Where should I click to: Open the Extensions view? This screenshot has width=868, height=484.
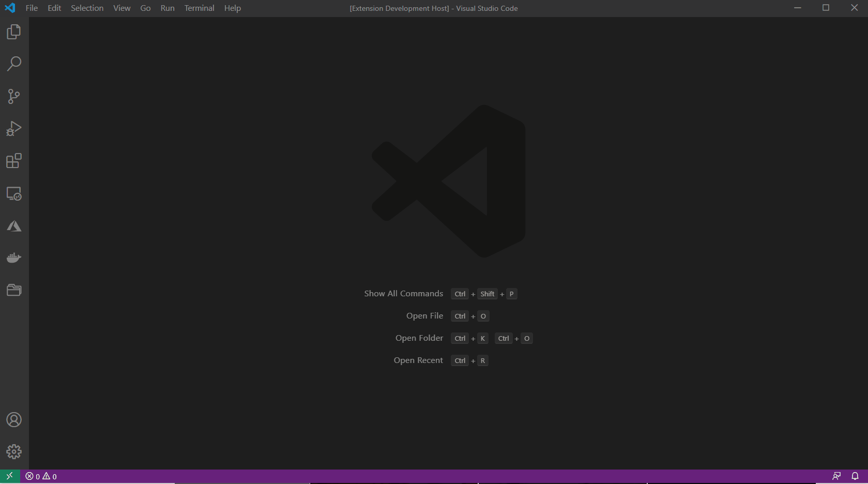tap(14, 161)
